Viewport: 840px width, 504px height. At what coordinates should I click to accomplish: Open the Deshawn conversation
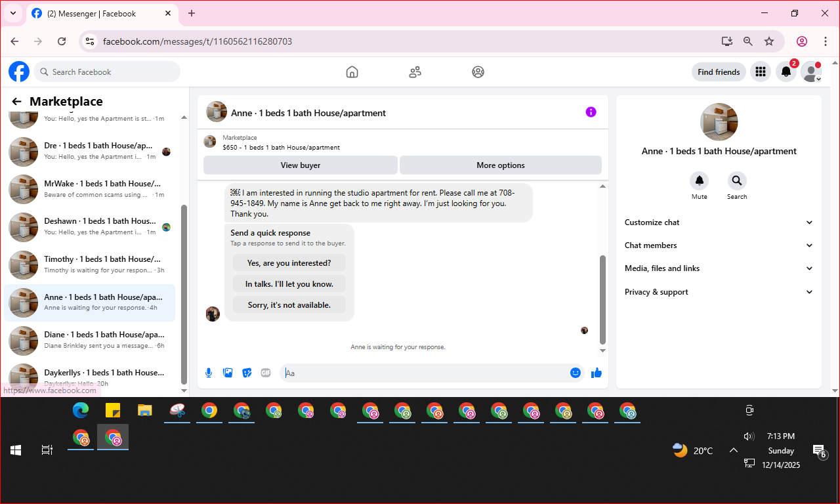pyautogui.click(x=90, y=227)
